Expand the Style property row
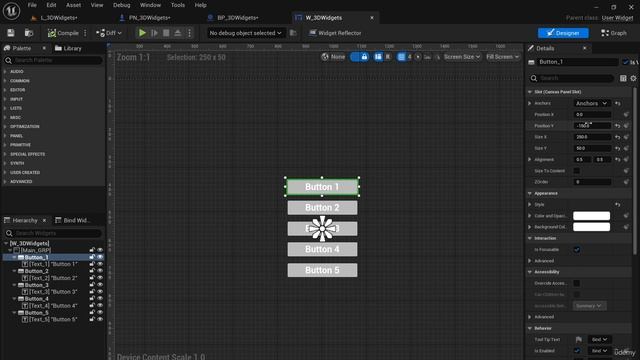Viewport: 640px width, 360px height. point(530,204)
